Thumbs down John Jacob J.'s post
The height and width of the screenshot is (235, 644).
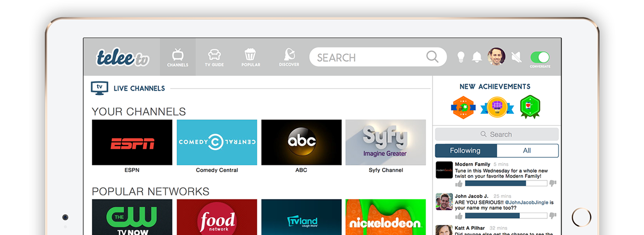click(553, 216)
